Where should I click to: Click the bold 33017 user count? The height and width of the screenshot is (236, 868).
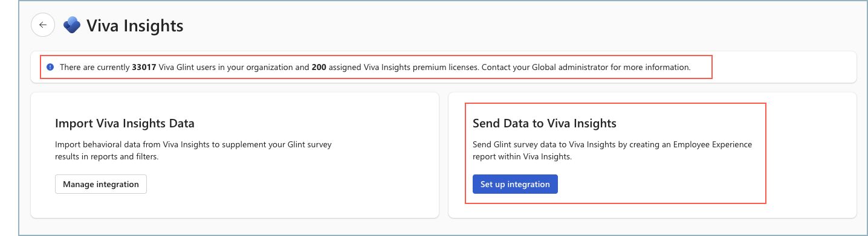point(144,67)
